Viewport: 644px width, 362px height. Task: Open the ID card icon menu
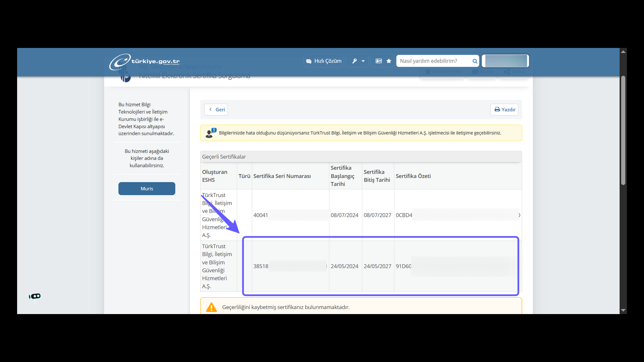(x=379, y=61)
